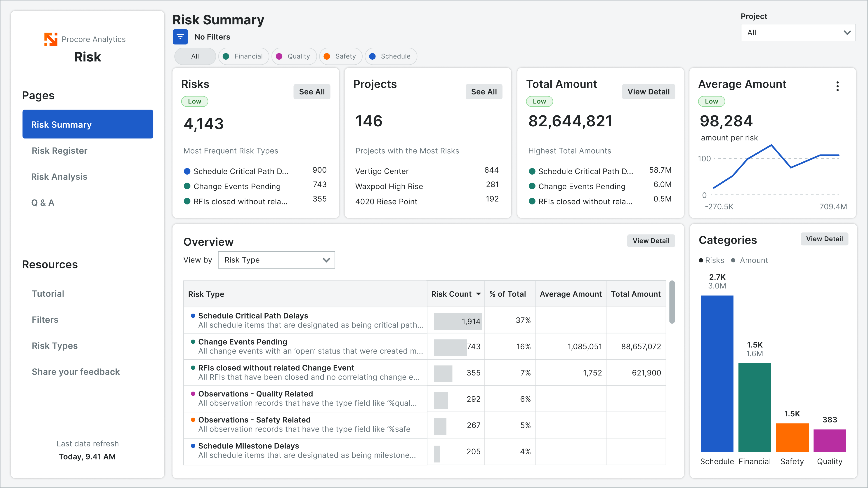This screenshot has width=868, height=488.
Task: Click the 98,284 average amount value
Action: [x=726, y=121]
